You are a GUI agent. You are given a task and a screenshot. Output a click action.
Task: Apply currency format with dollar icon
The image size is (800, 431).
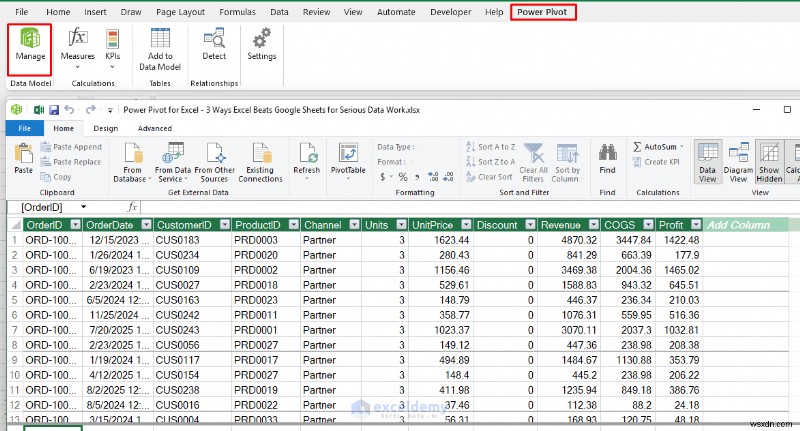pos(383,177)
